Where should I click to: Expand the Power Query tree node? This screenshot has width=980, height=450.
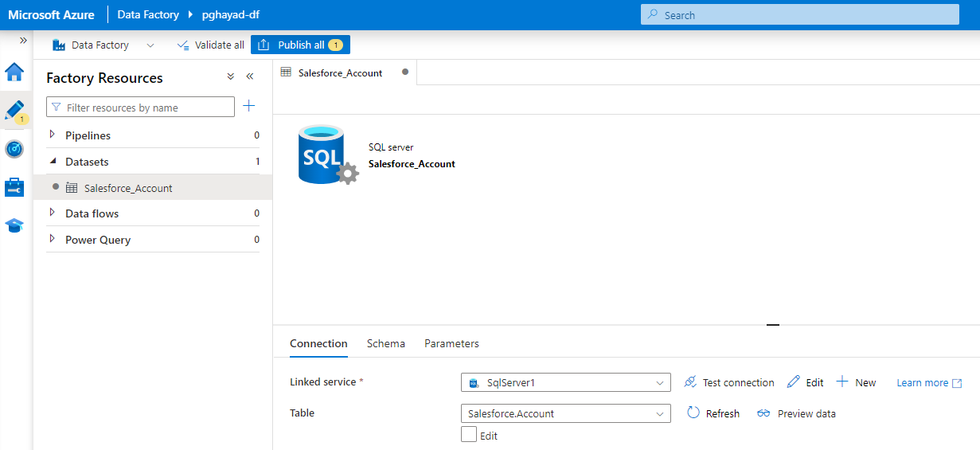pos(53,239)
